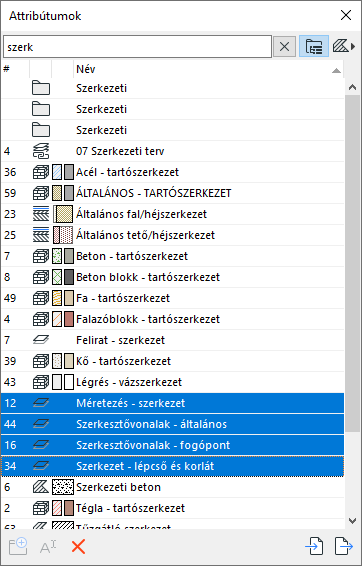The image size is (362, 566).
Task: Select the 'Méretezés - szerkezet' layer
Action: pyautogui.click(x=173, y=403)
